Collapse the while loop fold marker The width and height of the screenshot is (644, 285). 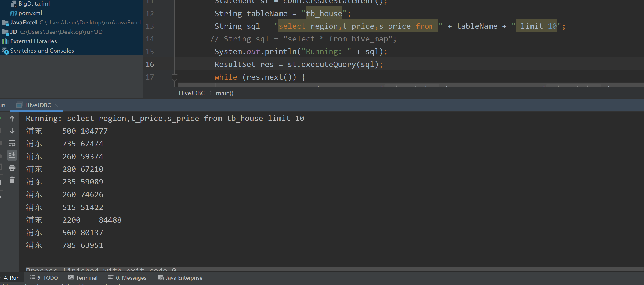174,77
